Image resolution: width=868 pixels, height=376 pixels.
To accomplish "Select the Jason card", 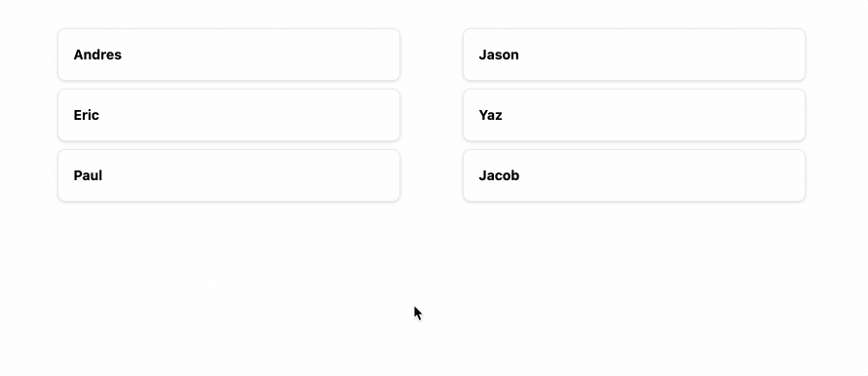I will [634, 55].
